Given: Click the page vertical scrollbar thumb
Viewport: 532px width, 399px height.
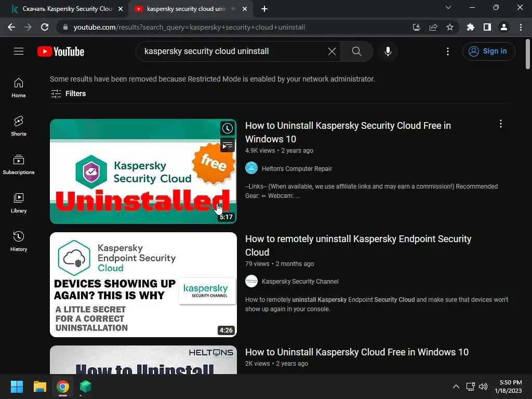Looking at the screenshot, I should [528, 54].
